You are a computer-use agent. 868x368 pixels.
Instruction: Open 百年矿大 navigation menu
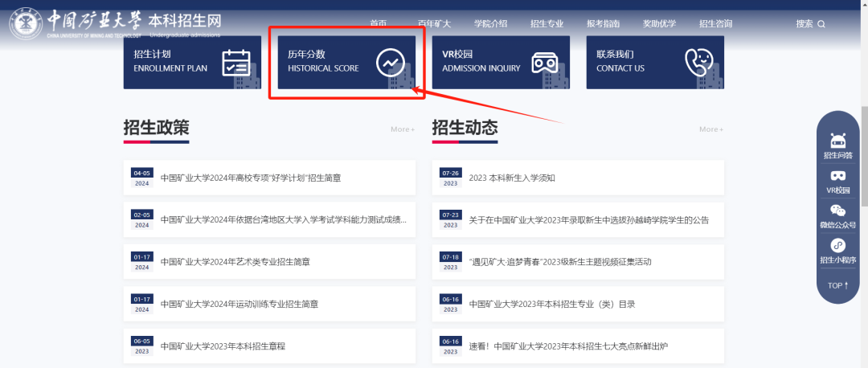(435, 24)
